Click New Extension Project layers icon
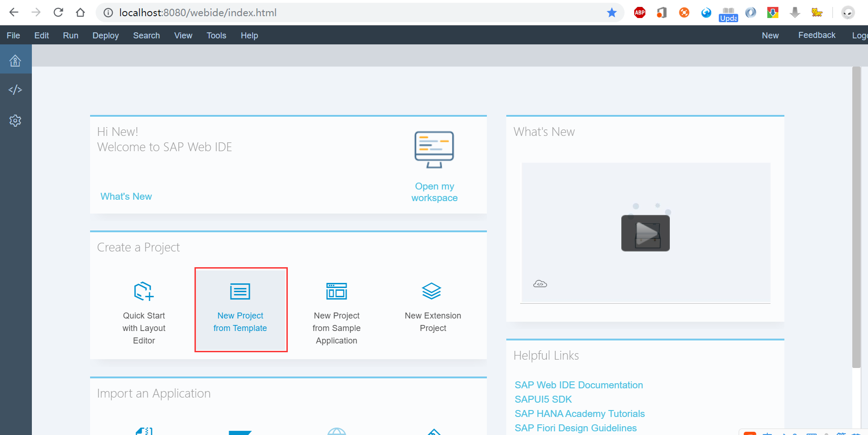 coord(431,291)
